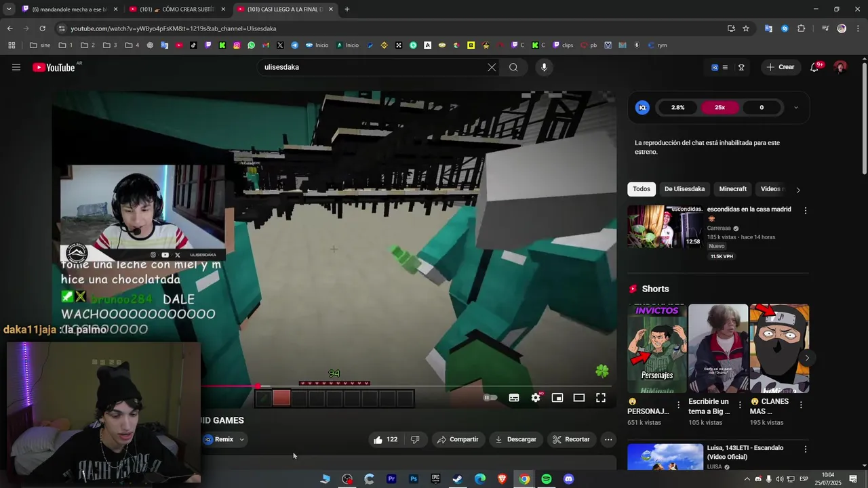868x488 pixels.
Task: Show hidden system tray icons
Action: click(x=747, y=479)
